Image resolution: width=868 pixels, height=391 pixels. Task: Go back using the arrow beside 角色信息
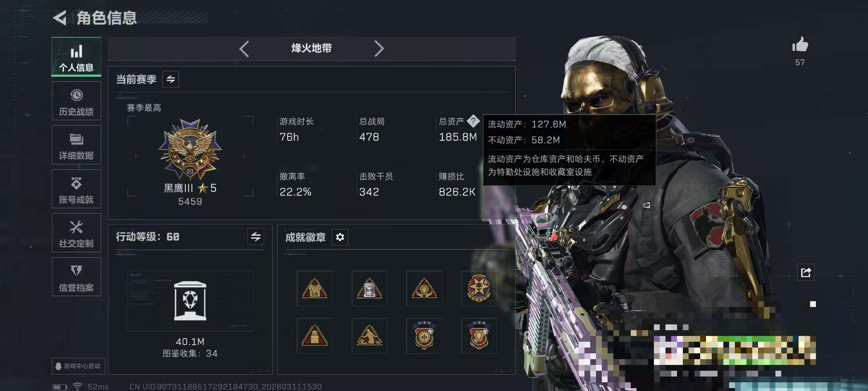pos(60,18)
